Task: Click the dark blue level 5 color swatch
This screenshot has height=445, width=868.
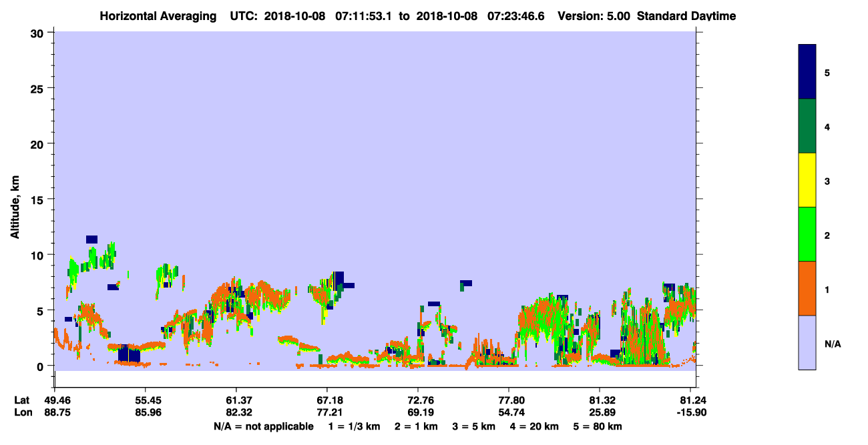Action: point(807,71)
